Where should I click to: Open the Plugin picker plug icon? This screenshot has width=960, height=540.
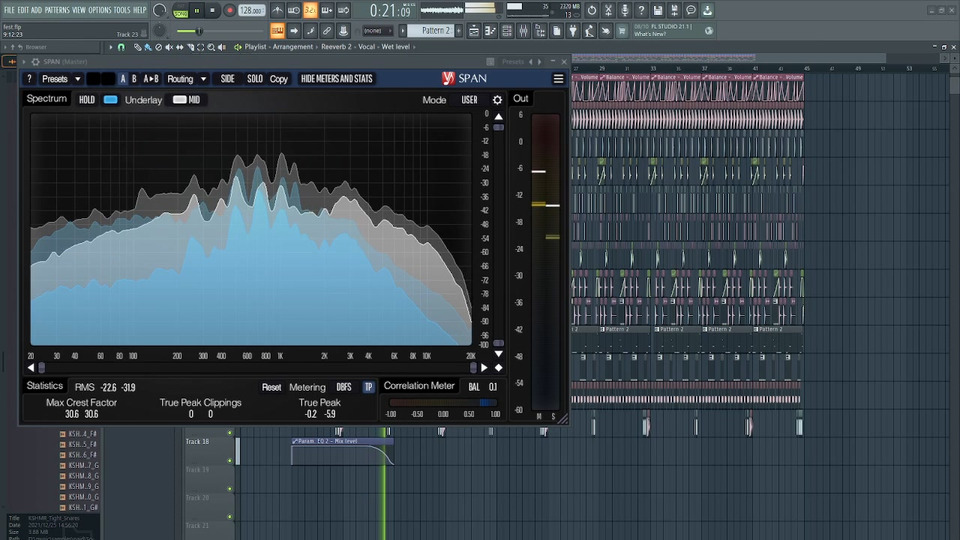(573, 31)
